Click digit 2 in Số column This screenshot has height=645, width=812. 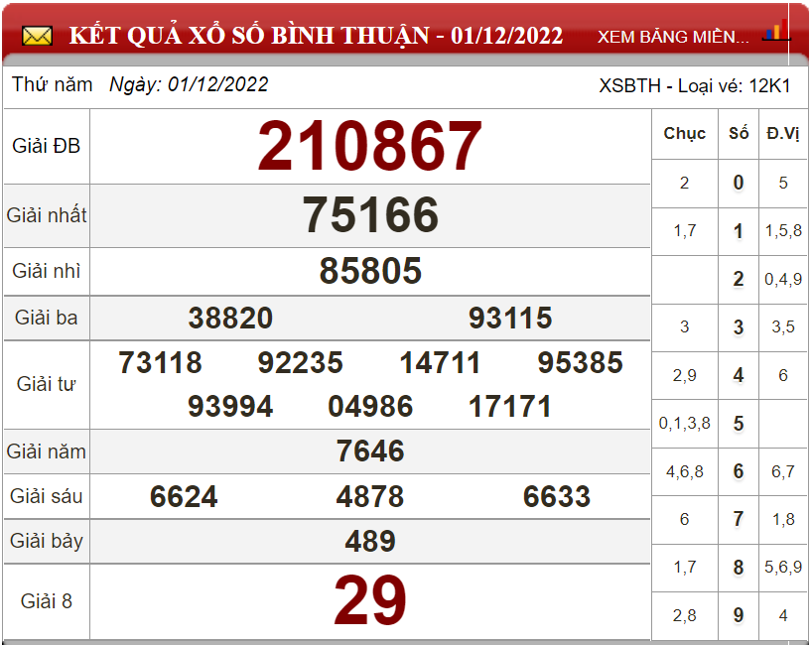[739, 279]
